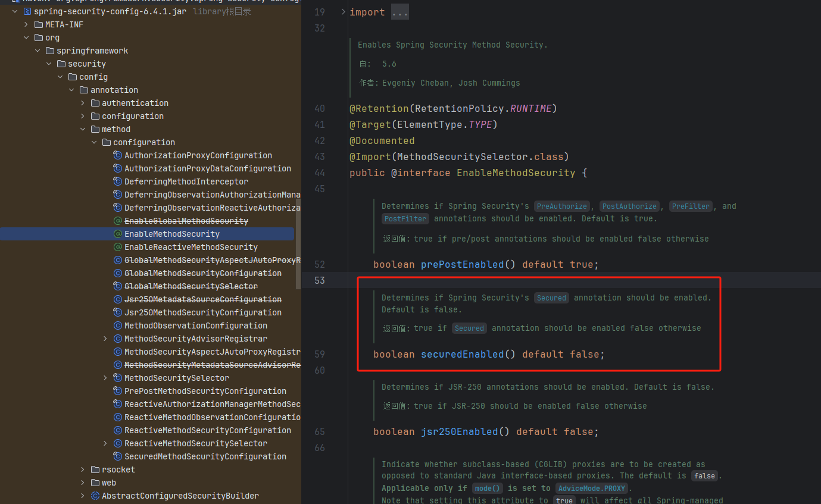Click MethodObservationConfiguration class icon
Viewport: 821px width, 504px height.
point(118,325)
